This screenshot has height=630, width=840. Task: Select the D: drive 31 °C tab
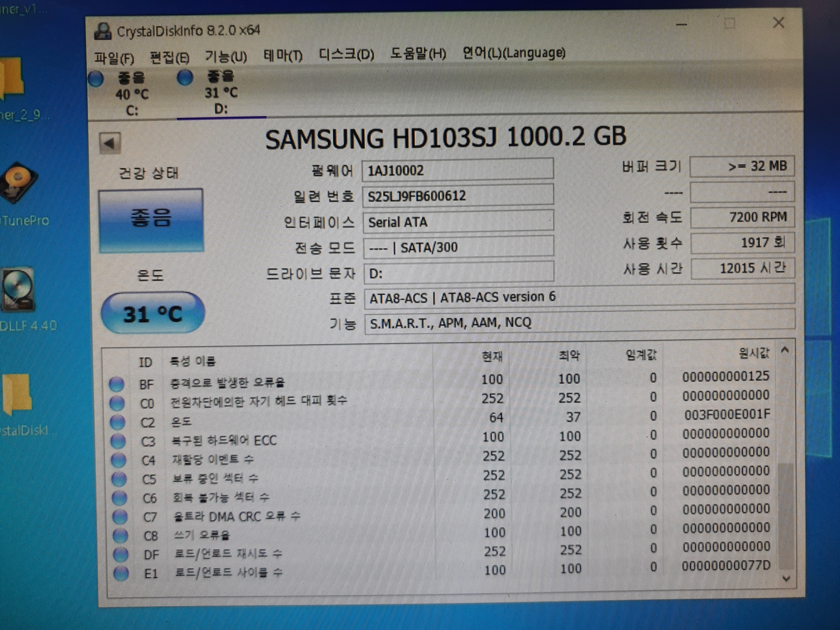[x=221, y=93]
